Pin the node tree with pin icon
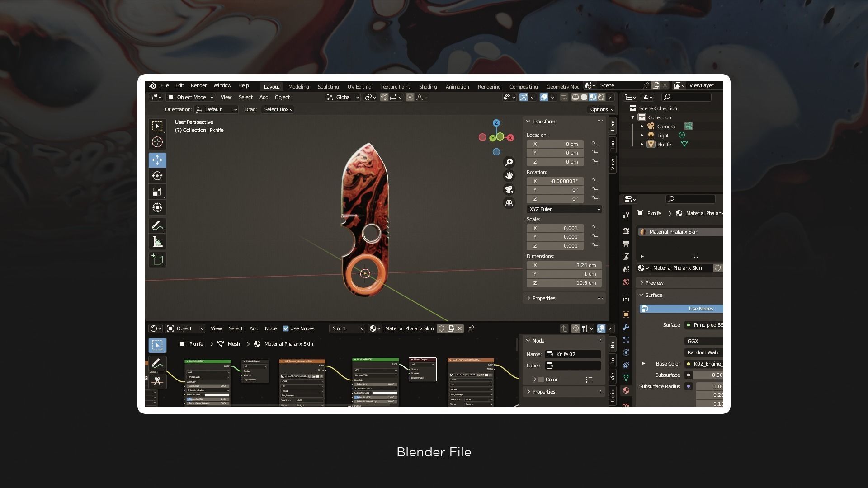The image size is (868, 488). 471,328
